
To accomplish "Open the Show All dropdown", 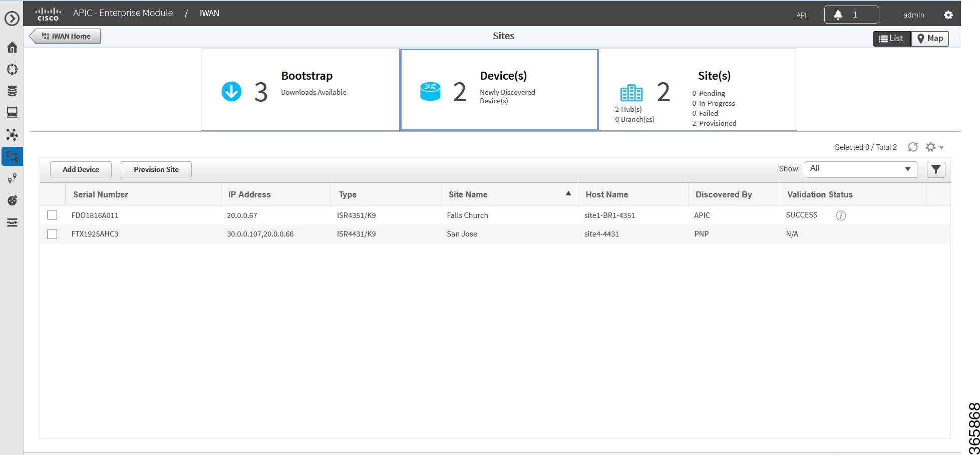I will point(860,169).
